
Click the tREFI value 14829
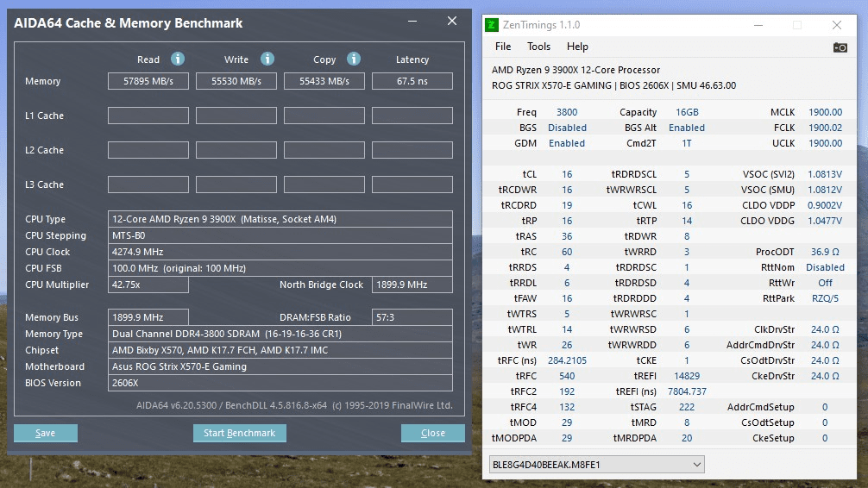[687, 376]
